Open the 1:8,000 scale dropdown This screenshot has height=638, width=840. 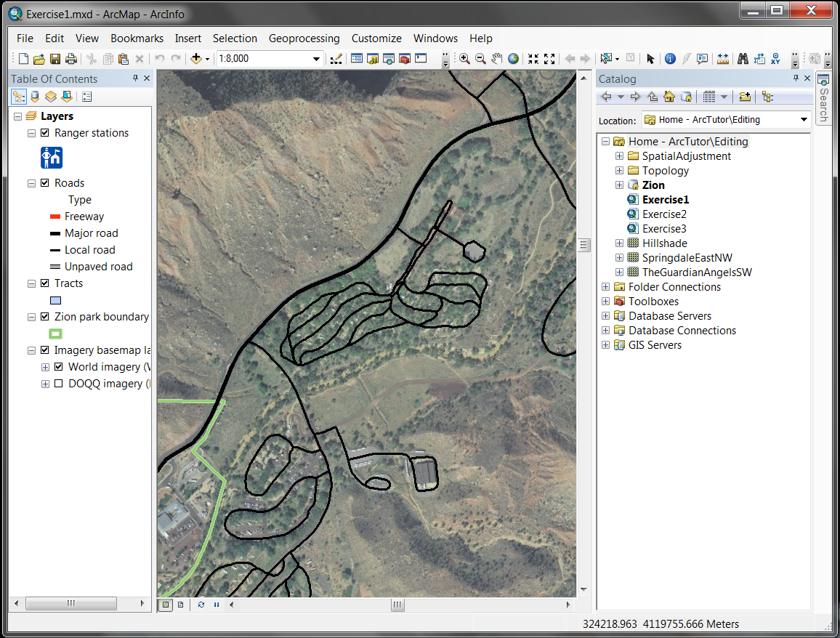pos(318,59)
